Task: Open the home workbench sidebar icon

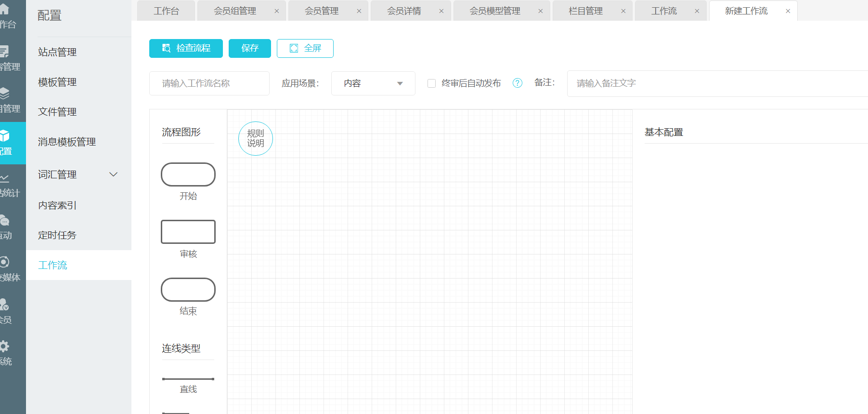Action: (5, 10)
